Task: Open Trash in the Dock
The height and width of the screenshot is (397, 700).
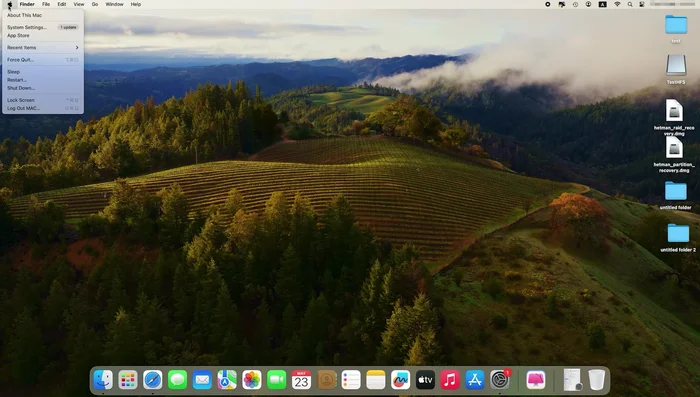Action: pos(596,380)
